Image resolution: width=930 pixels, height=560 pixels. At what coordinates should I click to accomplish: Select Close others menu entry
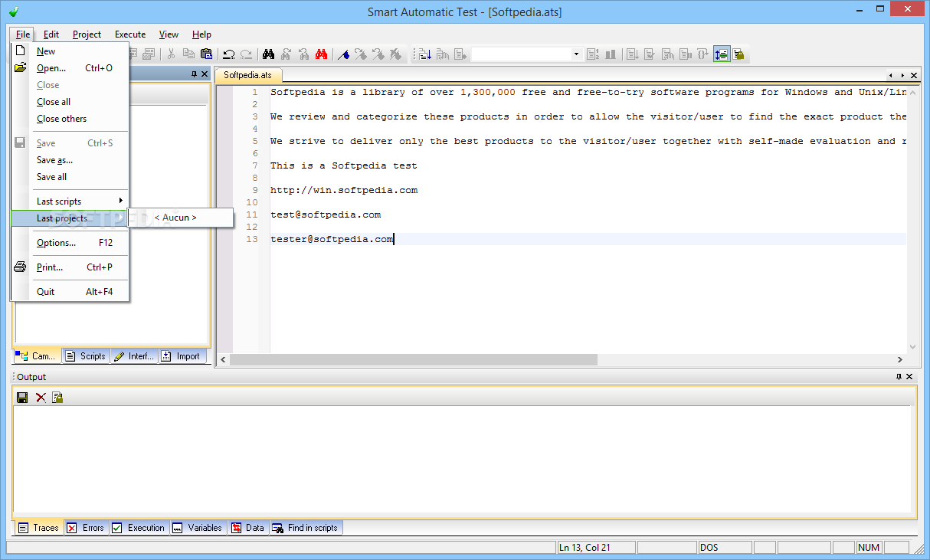tap(70, 119)
